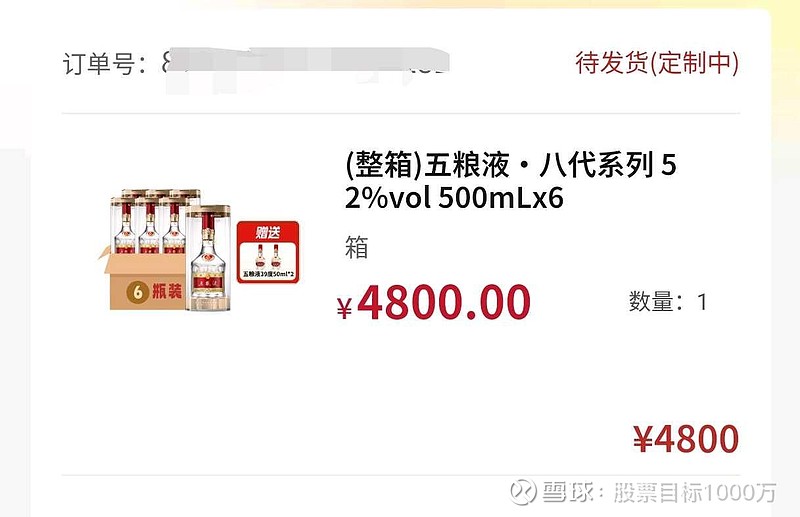Tap the 数量: 1 quantity field
Screen dimensions: 800x517
(668, 302)
